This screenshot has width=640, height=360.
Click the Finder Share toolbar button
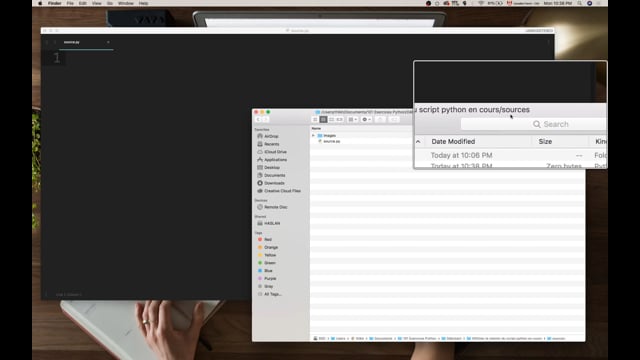coord(380,119)
